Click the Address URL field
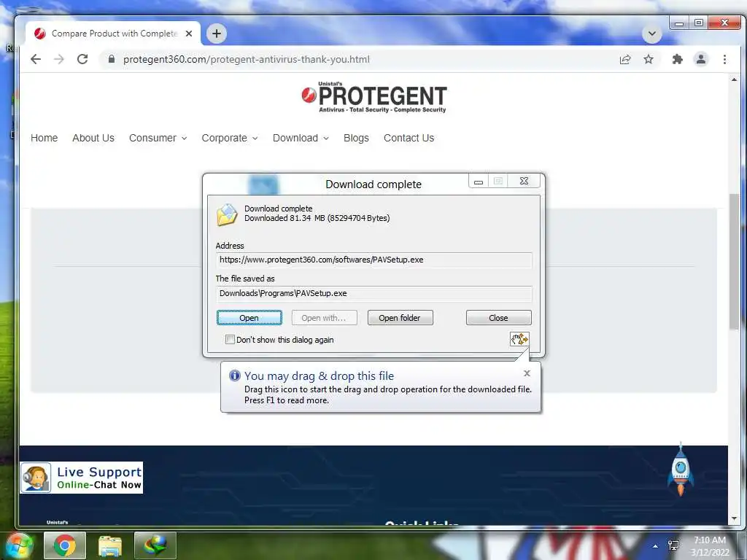This screenshot has width=747, height=560. pyautogui.click(x=373, y=260)
